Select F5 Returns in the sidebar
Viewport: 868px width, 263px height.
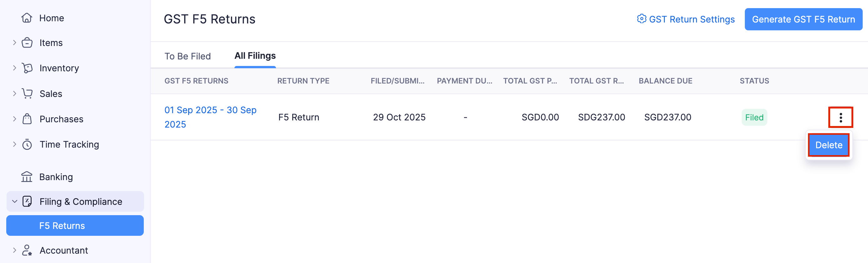tap(75, 225)
